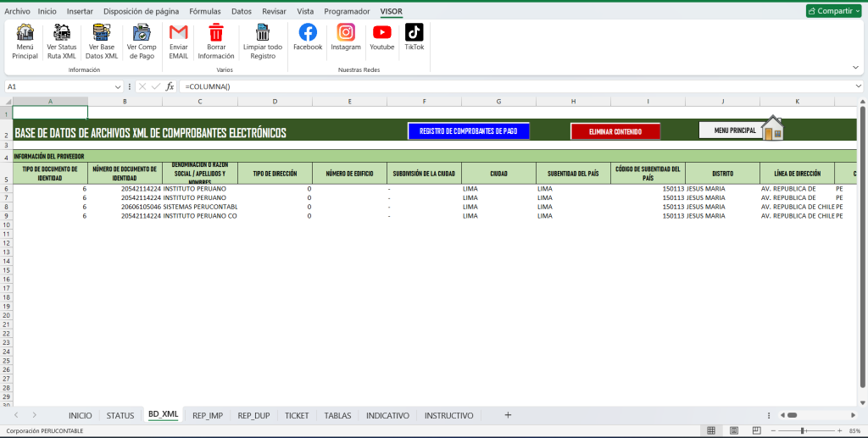The image size is (868, 438).
Task: Expand the formula bar
Action: (859, 86)
